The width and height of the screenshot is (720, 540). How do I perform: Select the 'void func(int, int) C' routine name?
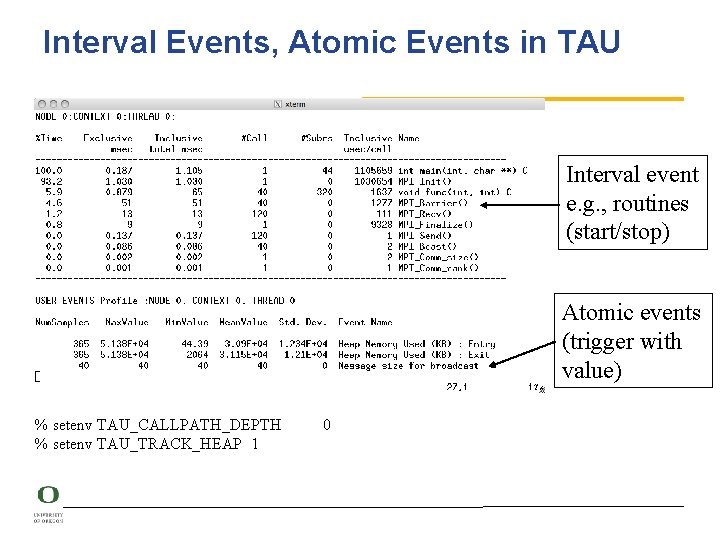pos(455,192)
